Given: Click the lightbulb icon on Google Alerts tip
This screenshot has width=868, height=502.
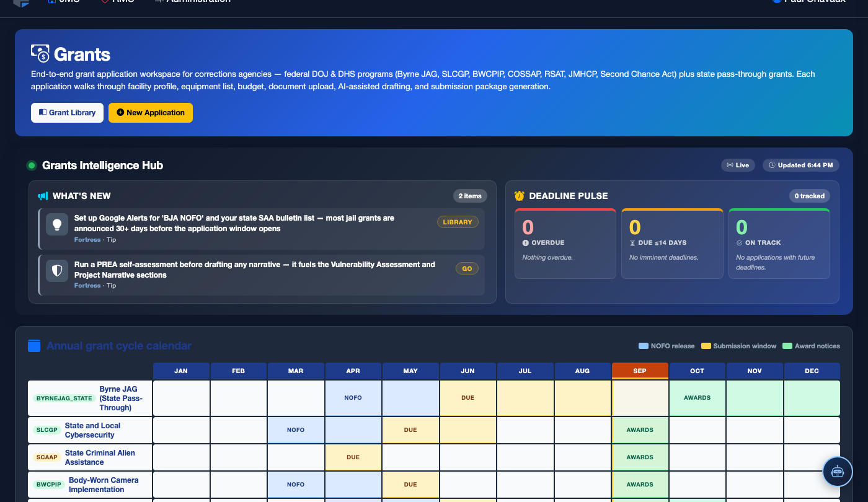Looking at the screenshot, I should (57, 225).
